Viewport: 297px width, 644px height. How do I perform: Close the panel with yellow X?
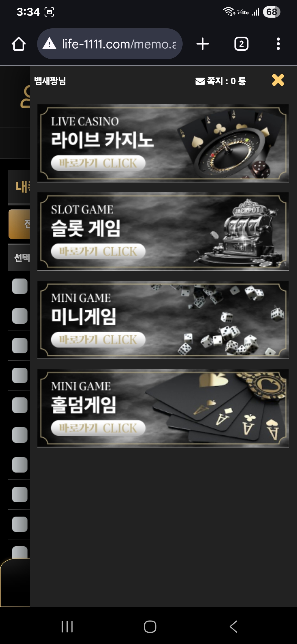point(278,80)
